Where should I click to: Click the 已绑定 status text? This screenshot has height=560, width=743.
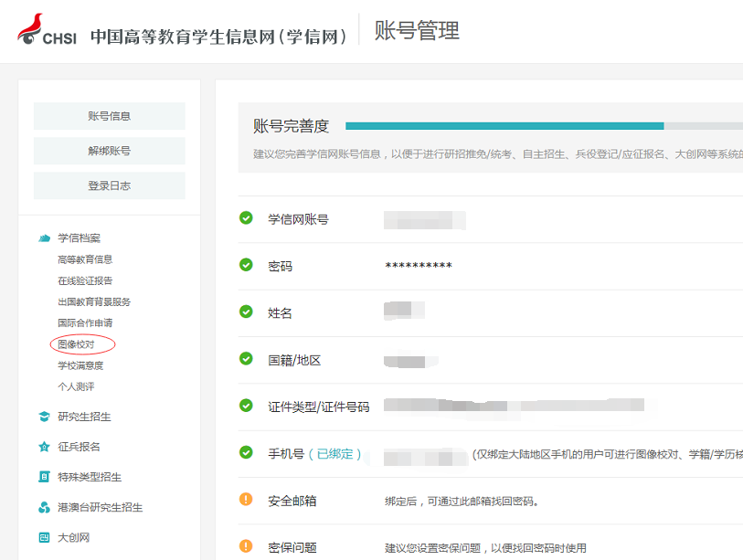click(335, 454)
